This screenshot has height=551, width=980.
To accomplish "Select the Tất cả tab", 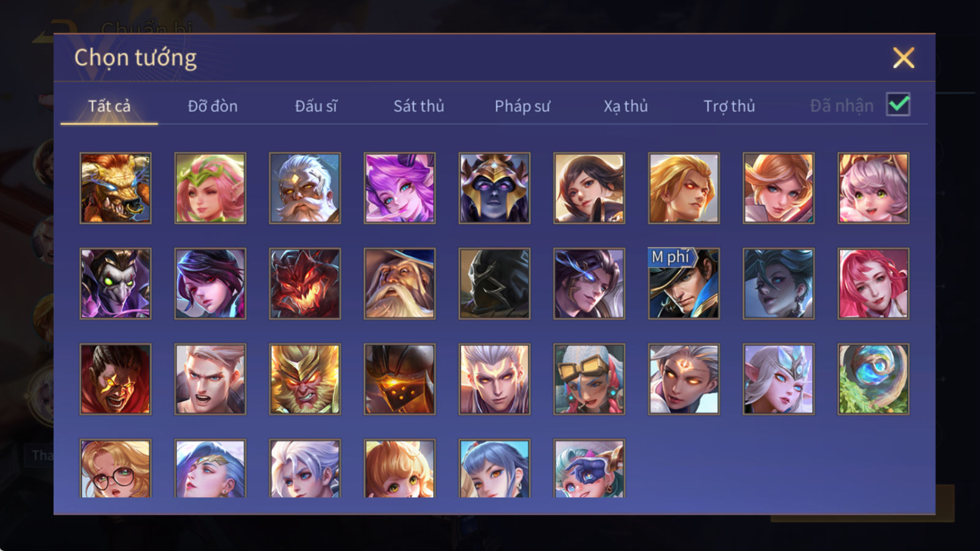I will click(109, 106).
